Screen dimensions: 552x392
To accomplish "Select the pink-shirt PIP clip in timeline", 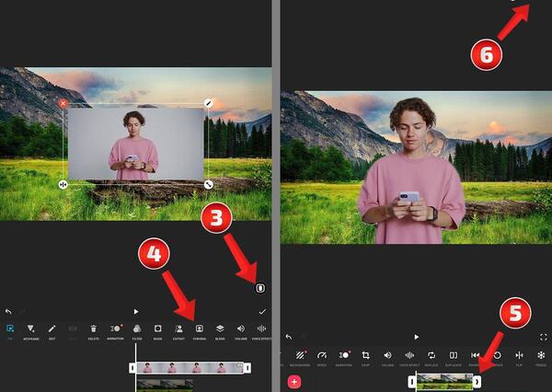I will (190, 368).
